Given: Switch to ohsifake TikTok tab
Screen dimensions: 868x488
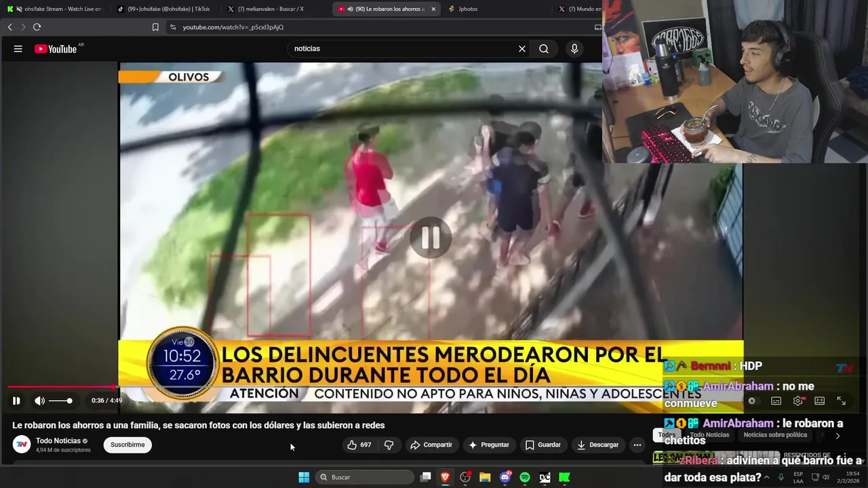Looking at the screenshot, I should [x=165, y=9].
